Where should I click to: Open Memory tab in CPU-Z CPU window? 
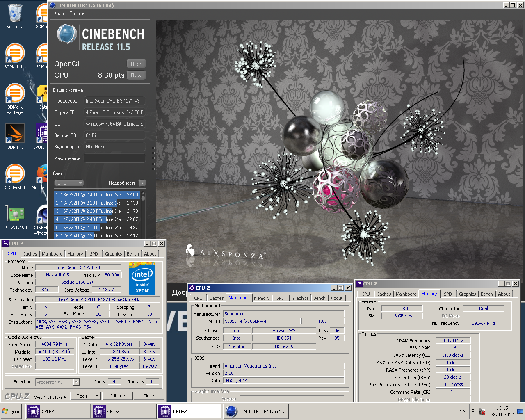(x=75, y=254)
